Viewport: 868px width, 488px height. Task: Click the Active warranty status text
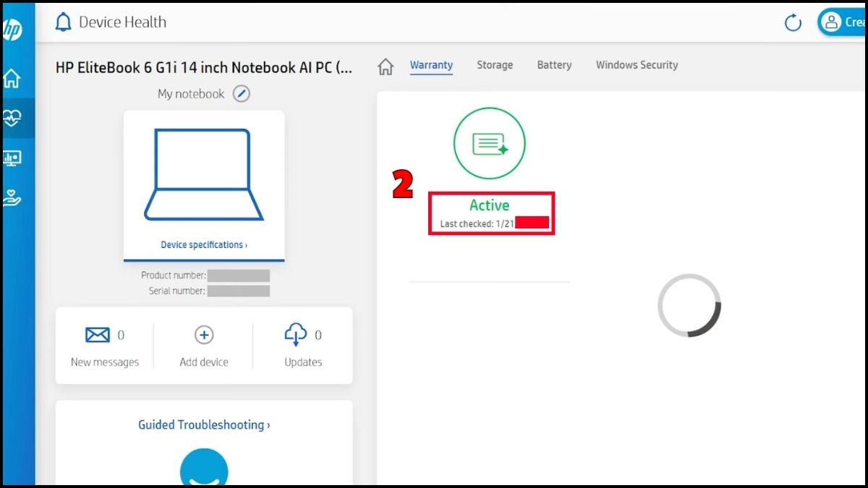[x=490, y=205]
